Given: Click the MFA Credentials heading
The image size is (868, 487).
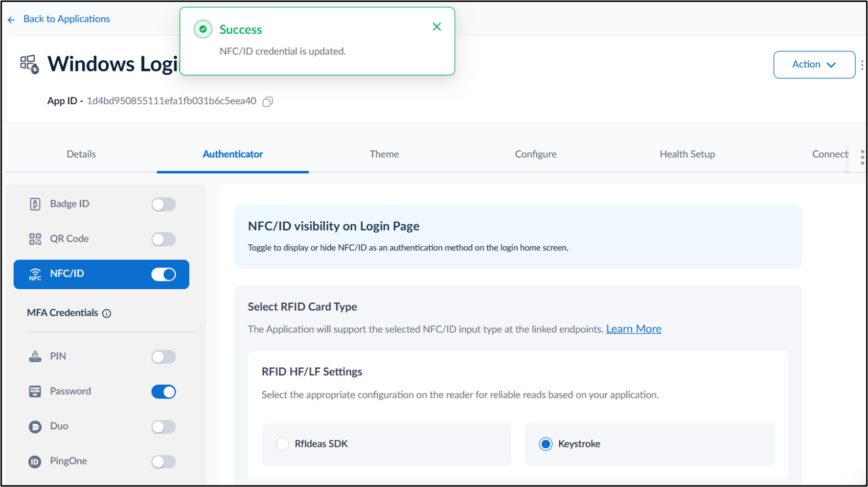Looking at the screenshot, I should click(x=63, y=313).
